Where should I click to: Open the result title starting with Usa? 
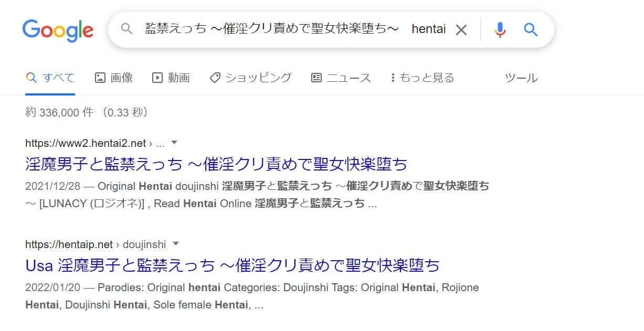coord(233,265)
